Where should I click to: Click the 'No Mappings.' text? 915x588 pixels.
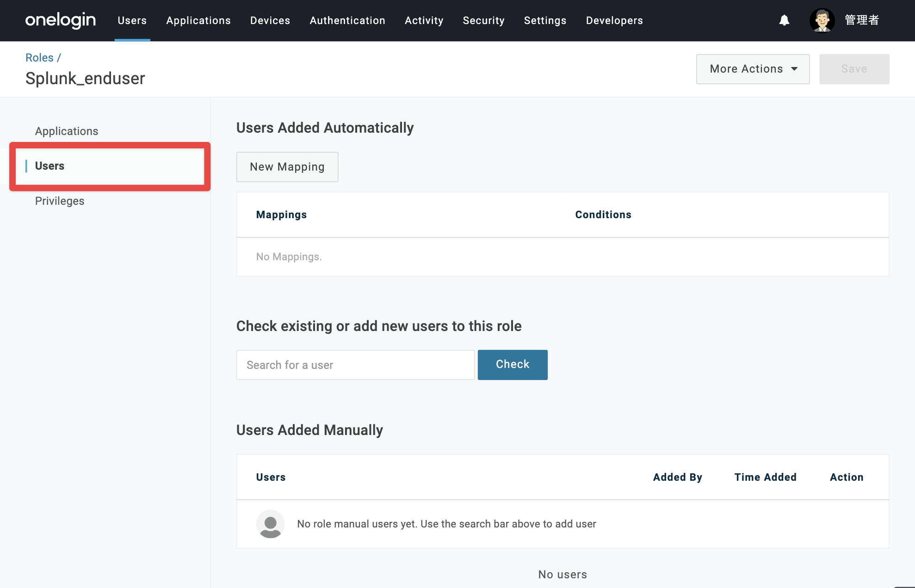point(289,257)
